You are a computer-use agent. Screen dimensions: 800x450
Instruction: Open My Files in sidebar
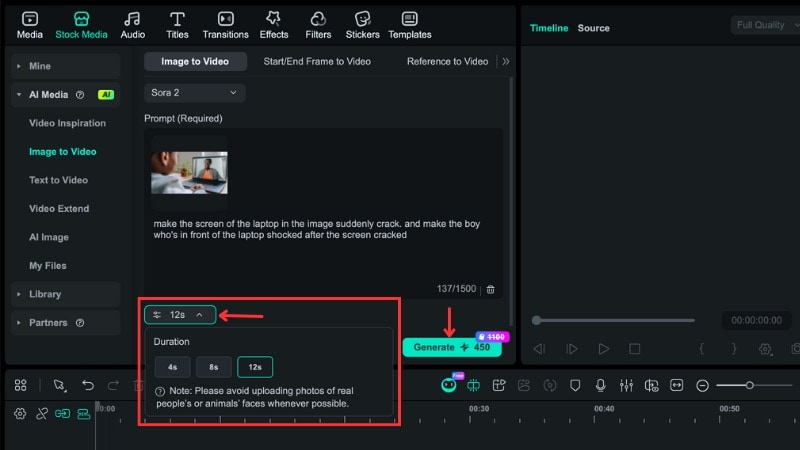(48, 266)
